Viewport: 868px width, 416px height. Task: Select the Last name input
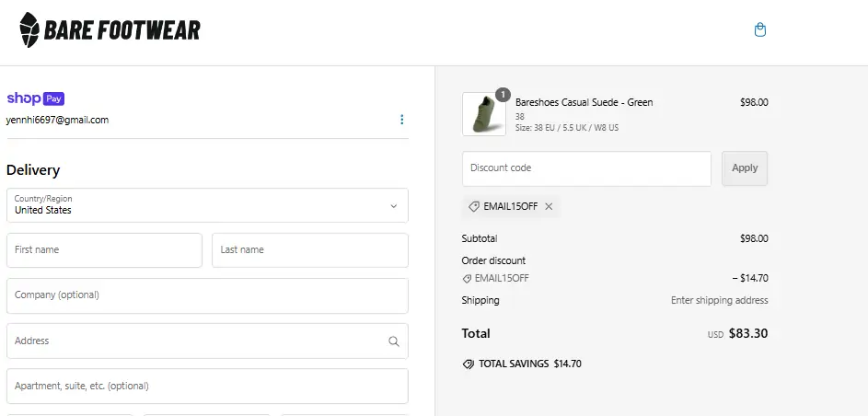[x=309, y=250]
